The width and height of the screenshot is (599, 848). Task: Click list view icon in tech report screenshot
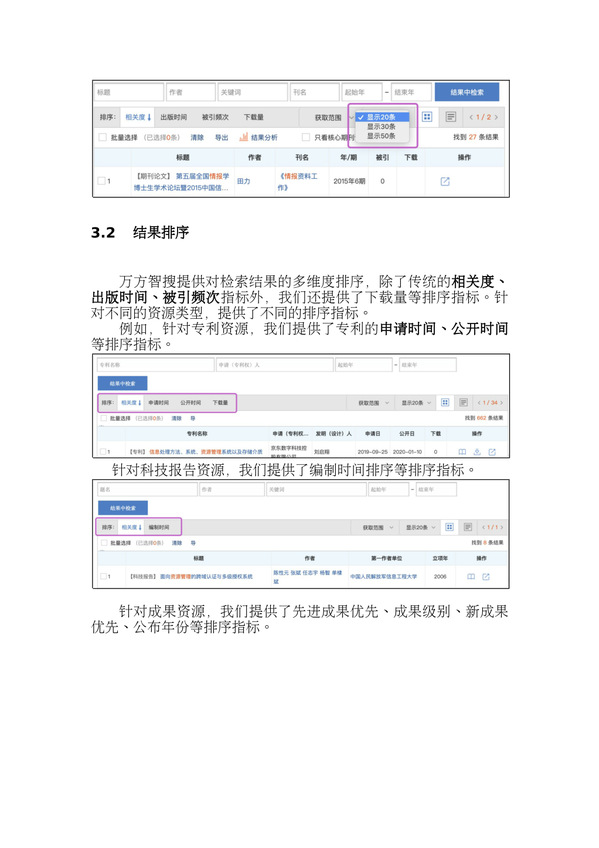[x=468, y=527]
